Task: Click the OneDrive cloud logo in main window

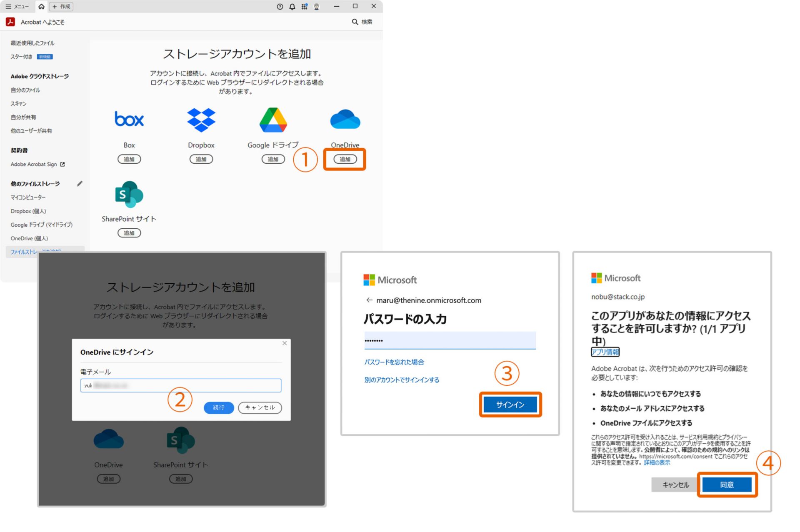Action: [x=345, y=119]
